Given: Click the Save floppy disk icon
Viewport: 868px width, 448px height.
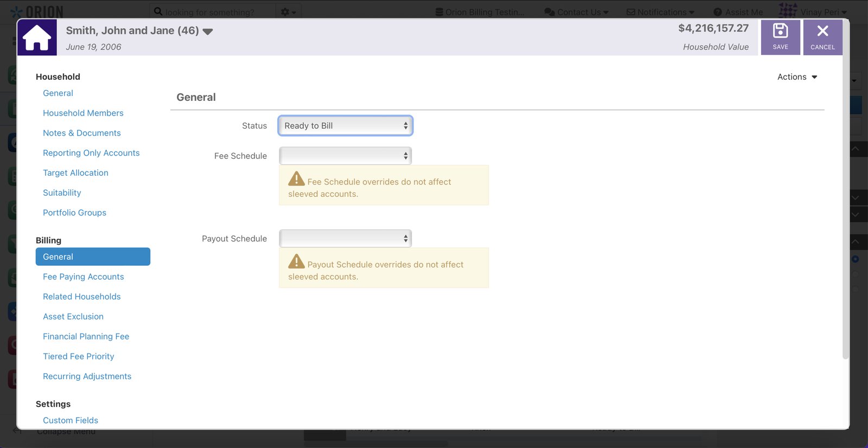Looking at the screenshot, I should tap(780, 31).
